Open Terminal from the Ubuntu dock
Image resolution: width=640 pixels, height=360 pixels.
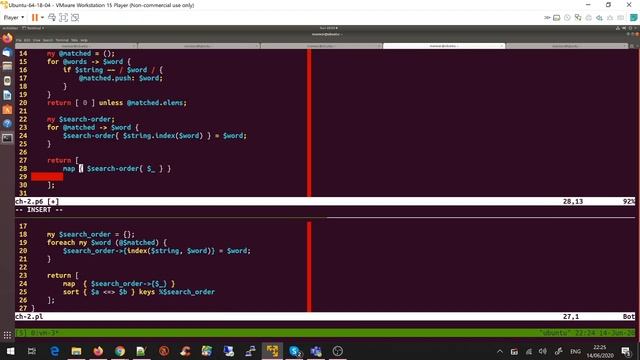pyautogui.click(x=7, y=138)
